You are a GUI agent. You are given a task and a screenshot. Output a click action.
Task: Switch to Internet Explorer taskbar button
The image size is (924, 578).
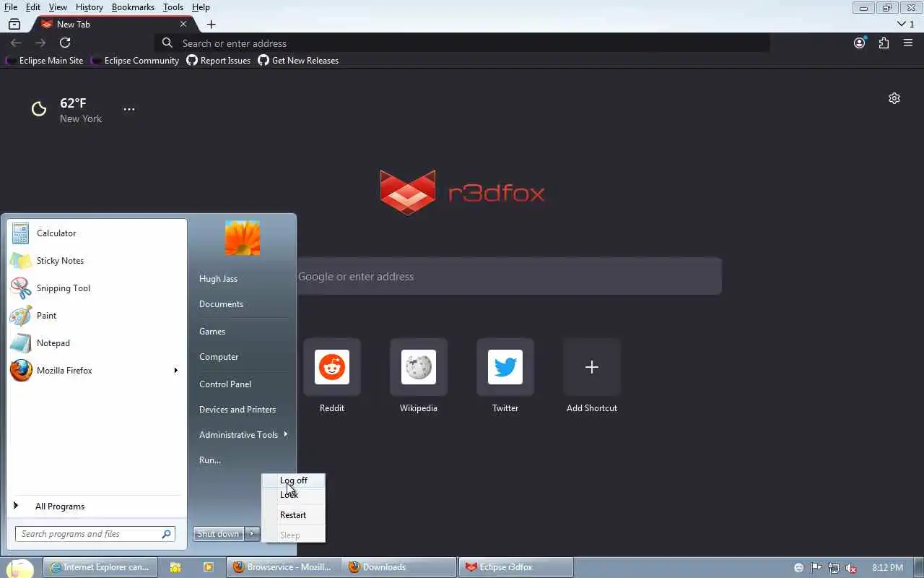pyautogui.click(x=100, y=568)
